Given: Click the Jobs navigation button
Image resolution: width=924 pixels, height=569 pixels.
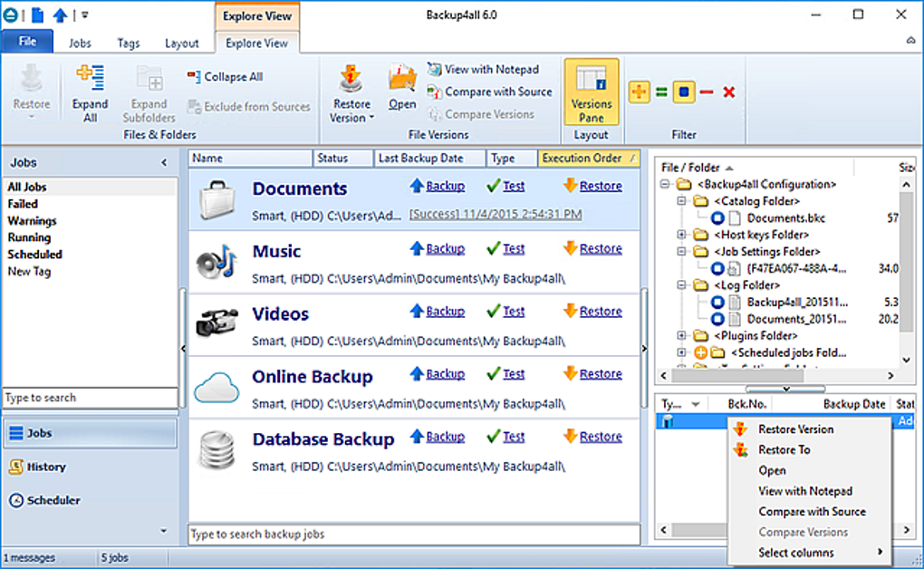Looking at the screenshot, I should 91,433.
